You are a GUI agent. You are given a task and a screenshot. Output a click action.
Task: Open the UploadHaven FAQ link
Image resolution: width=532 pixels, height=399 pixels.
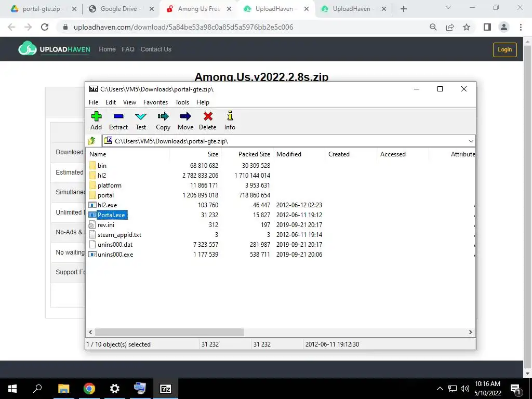128,49
